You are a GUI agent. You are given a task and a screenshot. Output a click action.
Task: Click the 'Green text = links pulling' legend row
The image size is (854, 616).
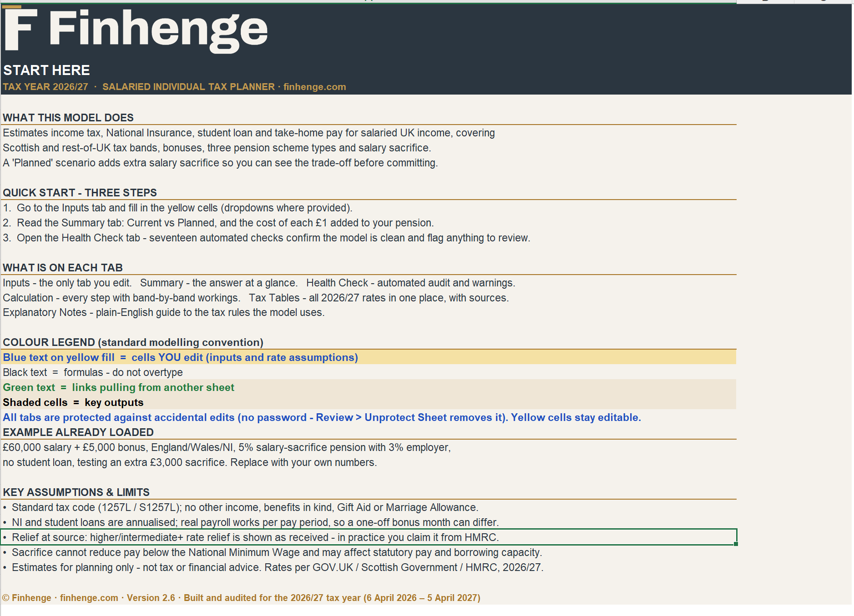[x=369, y=387]
